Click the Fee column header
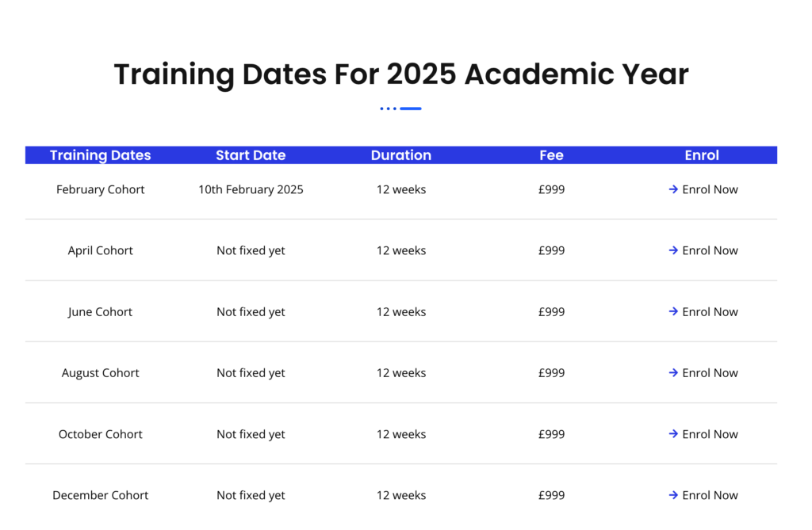Viewport: 812px width, 530px height. 552,155
